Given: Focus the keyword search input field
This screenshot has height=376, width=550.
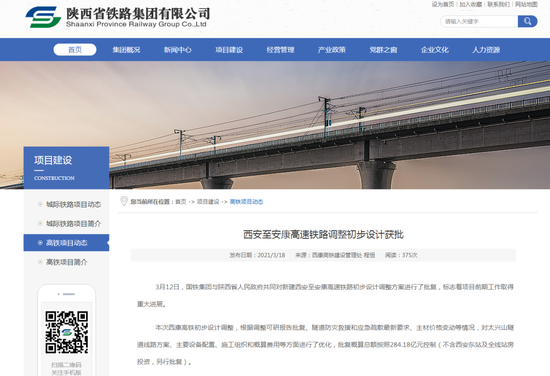Looking at the screenshot, I should (479, 21).
